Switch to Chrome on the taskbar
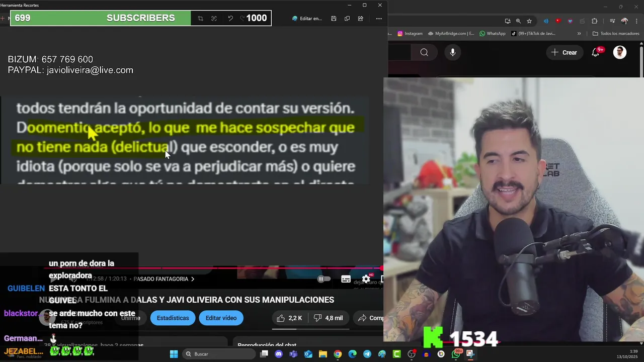The image size is (644, 362). click(x=338, y=354)
